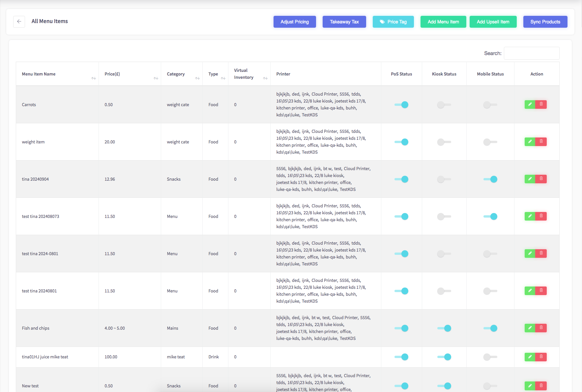Delete the weight item row

point(541,142)
